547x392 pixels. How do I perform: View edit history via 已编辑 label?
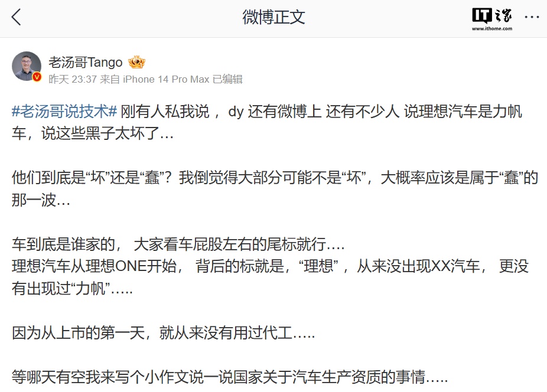coord(227,79)
